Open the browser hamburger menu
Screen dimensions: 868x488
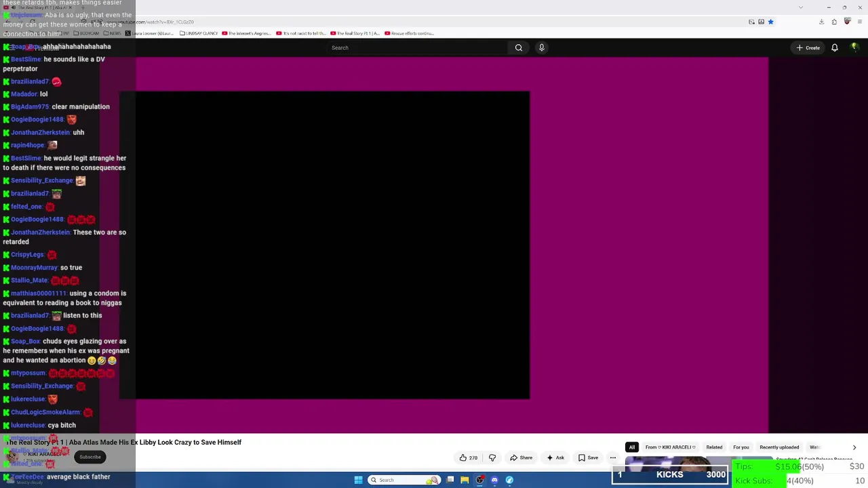859,22
